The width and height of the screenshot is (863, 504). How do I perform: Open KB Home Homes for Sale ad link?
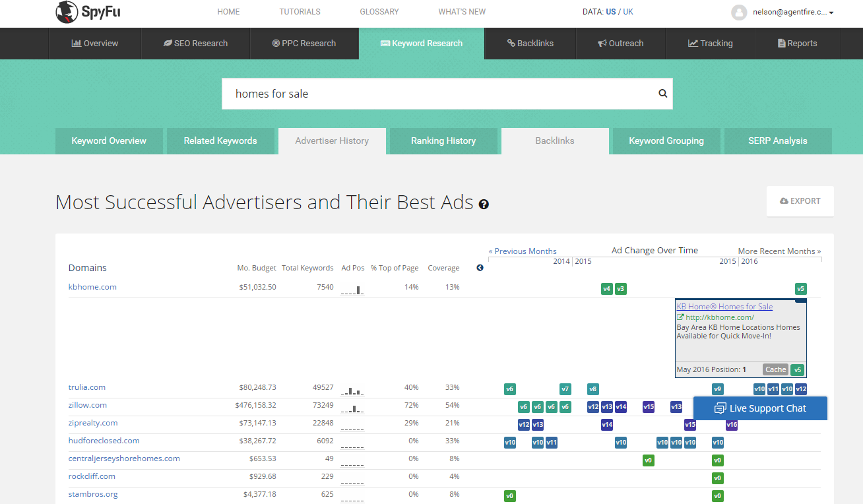pos(724,307)
